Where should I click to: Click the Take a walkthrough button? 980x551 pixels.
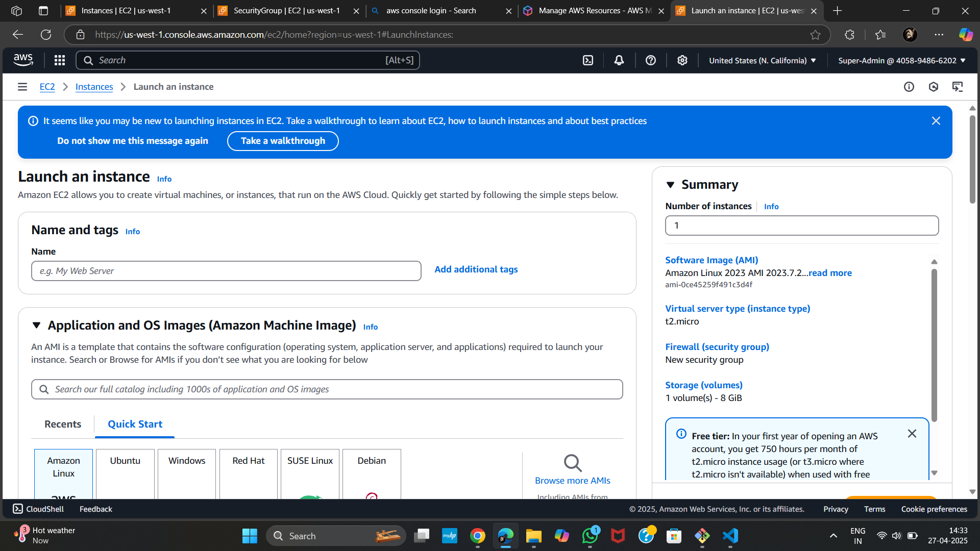tap(283, 141)
